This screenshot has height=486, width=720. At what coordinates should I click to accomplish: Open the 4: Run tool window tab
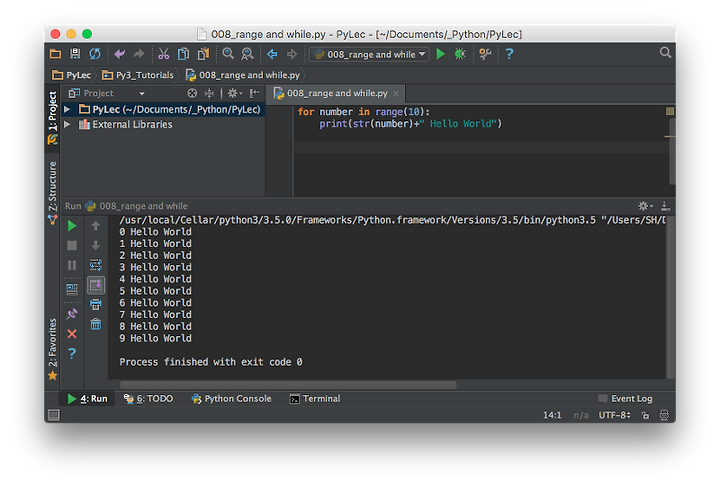pos(88,399)
